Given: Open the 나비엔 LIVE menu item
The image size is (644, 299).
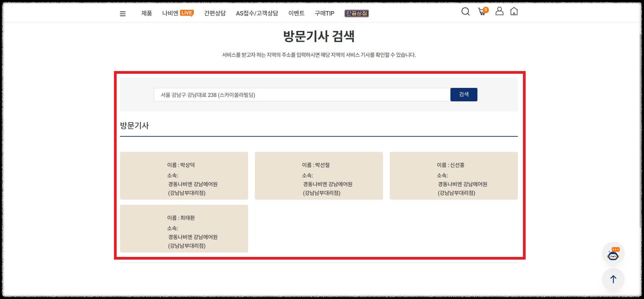Looking at the screenshot, I should click(x=178, y=13).
